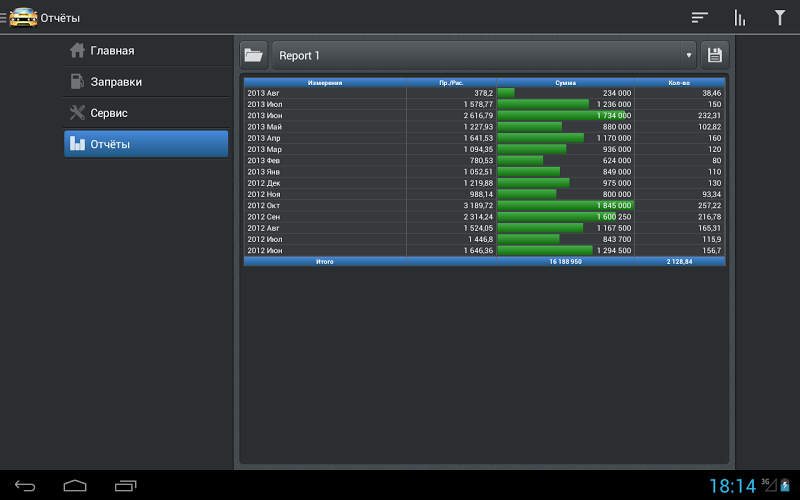This screenshot has width=800, height=500.
Task: Click total sum 16 188 950
Action: click(x=565, y=262)
